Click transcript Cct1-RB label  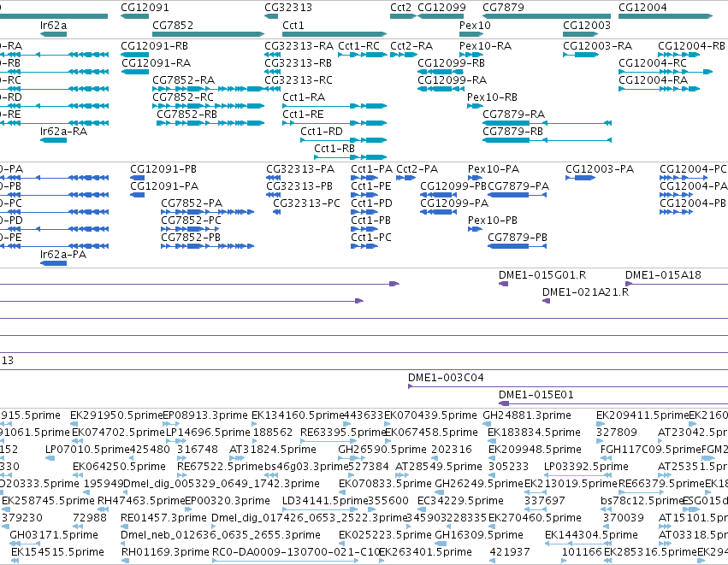click(334, 149)
